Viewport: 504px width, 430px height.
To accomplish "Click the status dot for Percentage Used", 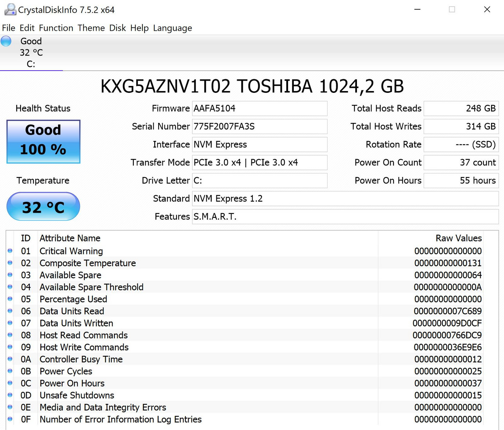I will coord(10,299).
